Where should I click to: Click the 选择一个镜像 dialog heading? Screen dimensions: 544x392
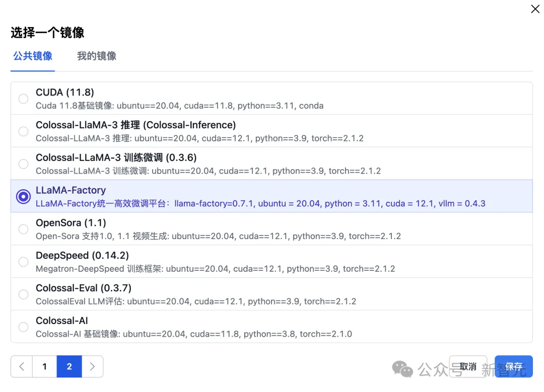47,33
